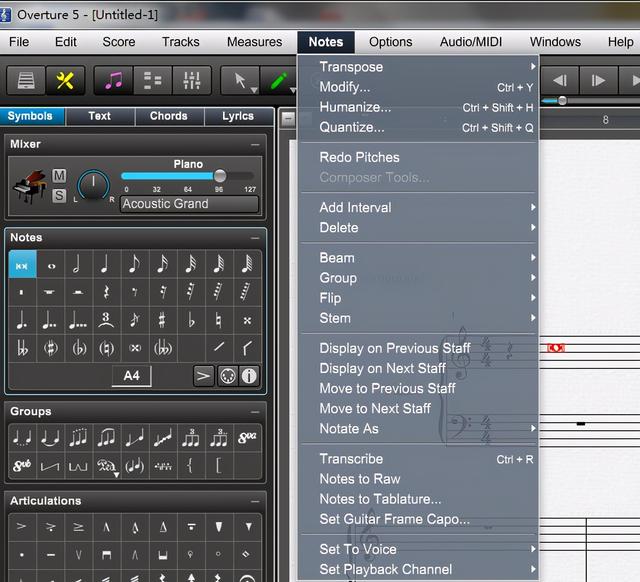
Task: Open the mixer sliders toolbar icon
Action: point(192,80)
